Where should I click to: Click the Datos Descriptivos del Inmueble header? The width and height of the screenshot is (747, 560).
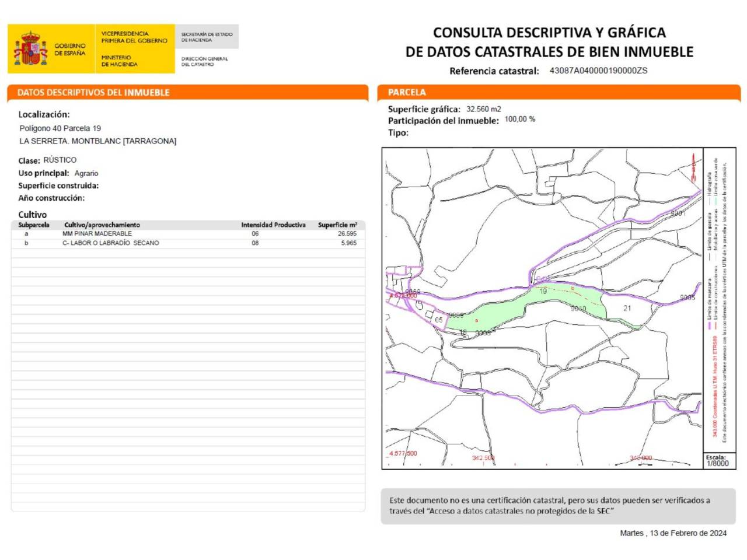(93, 93)
